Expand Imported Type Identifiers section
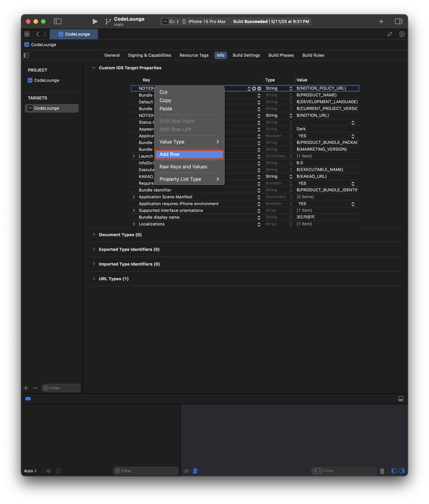This screenshot has width=429, height=504. click(x=94, y=264)
